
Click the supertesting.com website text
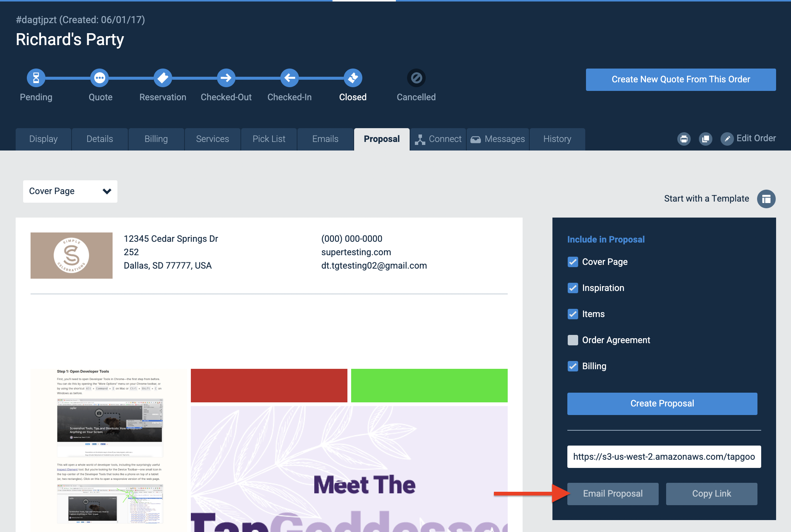(x=356, y=252)
